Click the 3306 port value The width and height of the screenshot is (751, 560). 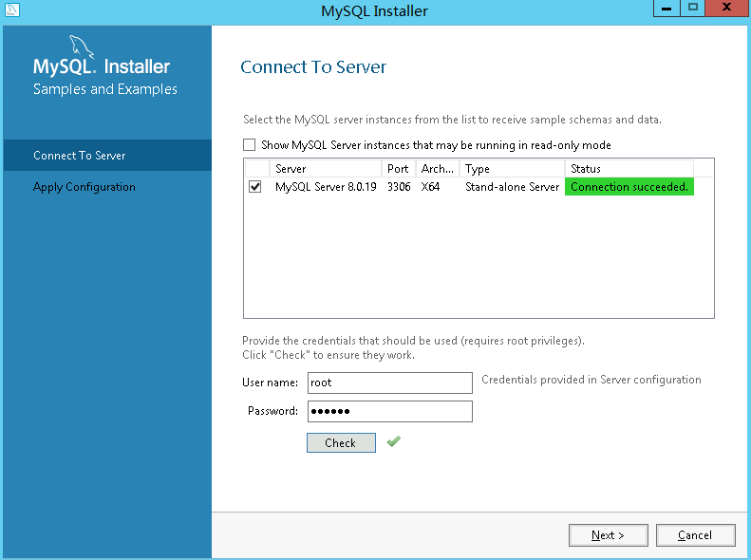coord(399,187)
